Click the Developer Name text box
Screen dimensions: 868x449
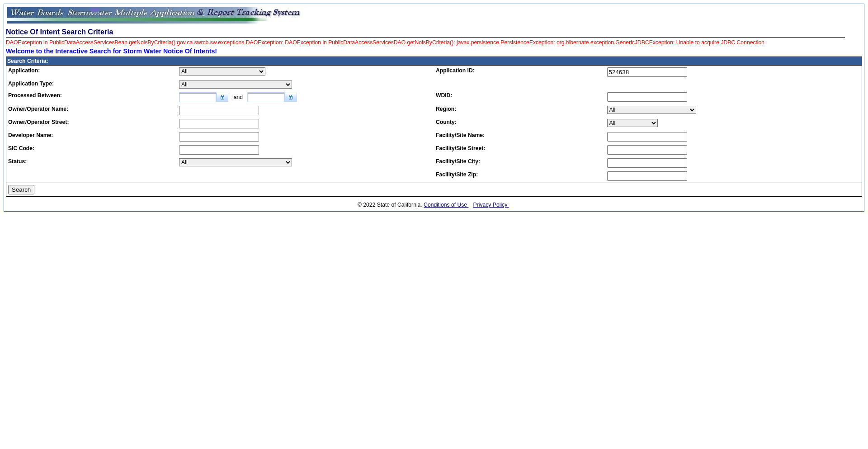(219, 137)
